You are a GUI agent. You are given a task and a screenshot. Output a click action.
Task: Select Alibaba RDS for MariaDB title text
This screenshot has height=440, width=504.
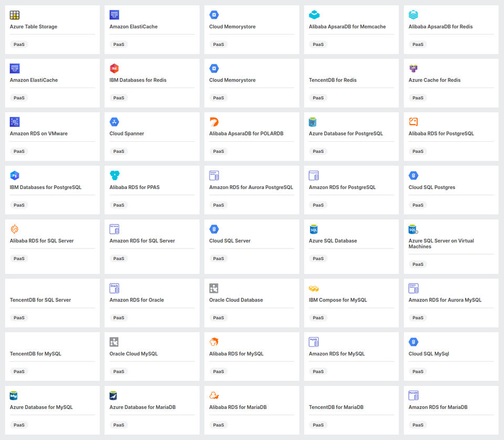pos(238,407)
